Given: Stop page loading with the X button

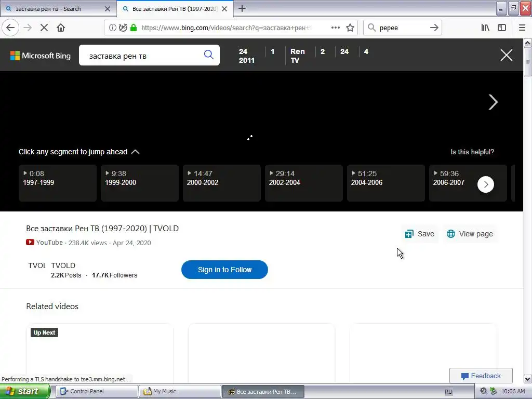Looking at the screenshot, I should [44, 28].
